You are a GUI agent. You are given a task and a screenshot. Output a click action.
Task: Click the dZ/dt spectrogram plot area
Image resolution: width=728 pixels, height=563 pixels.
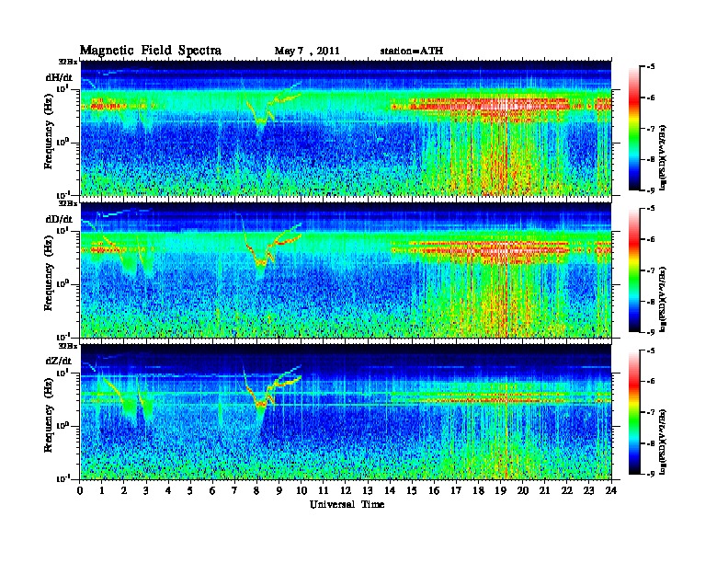(346, 412)
